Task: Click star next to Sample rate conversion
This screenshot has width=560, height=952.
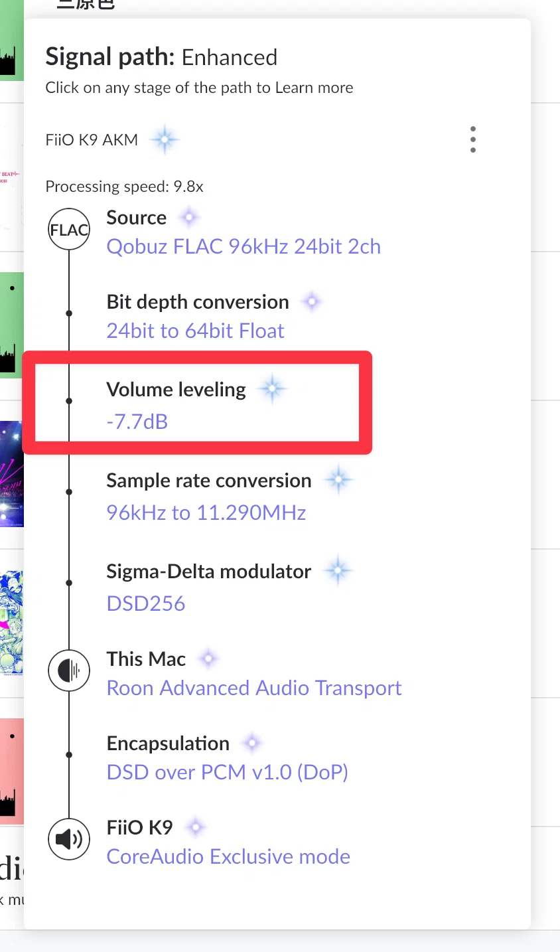Action: 338,480
